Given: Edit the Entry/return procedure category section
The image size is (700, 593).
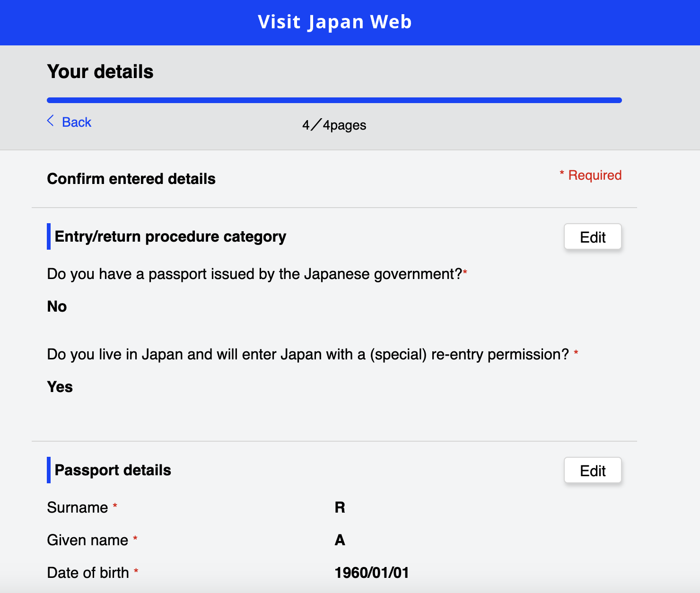Looking at the screenshot, I should 593,236.
